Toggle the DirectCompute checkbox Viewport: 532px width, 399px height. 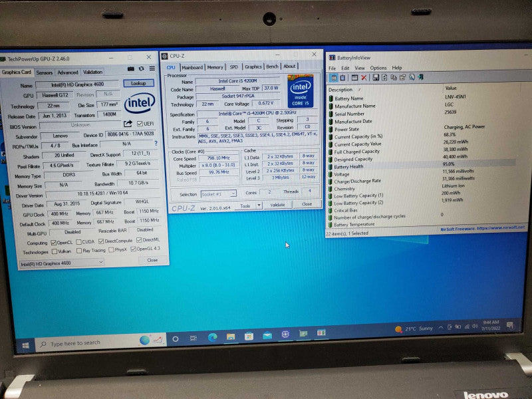pyautogui.click(x=101, y=241)
